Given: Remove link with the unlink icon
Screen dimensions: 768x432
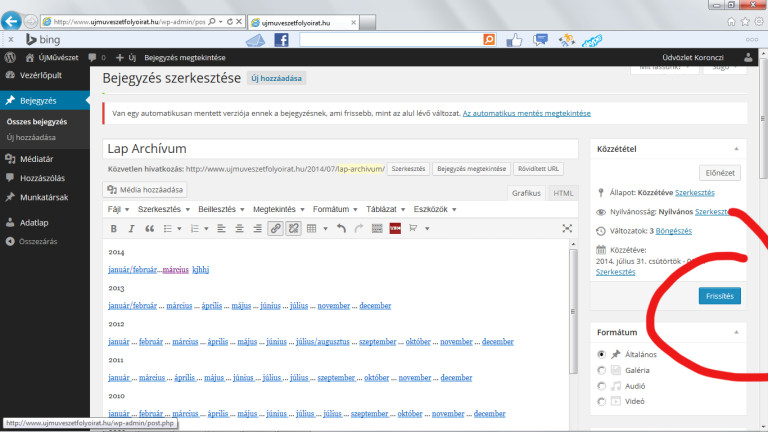Looking at the screenshot, I should (x=294, y=229).
